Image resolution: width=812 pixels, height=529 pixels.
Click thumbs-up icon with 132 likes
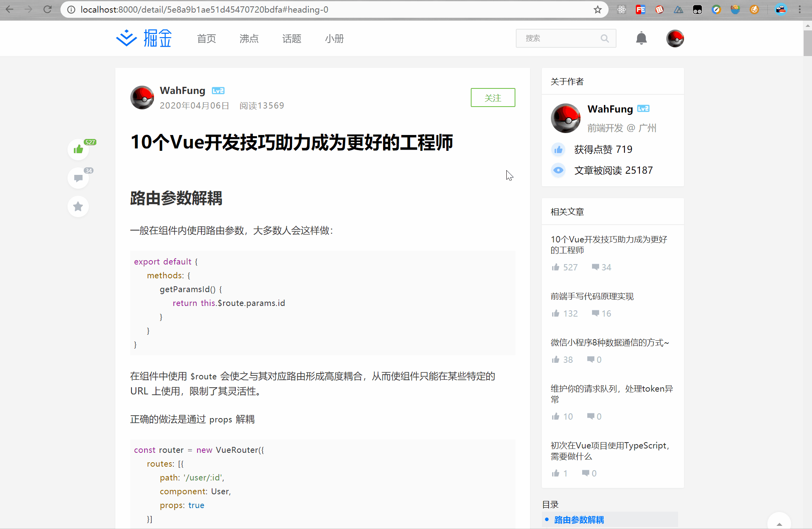pos(556,313)
